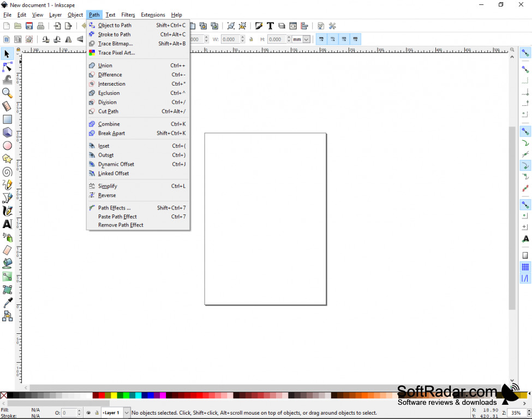The height and width of the screenshot is (419, 532).
Task: Open the mm units dropdown
Action: click(x=306, y=39)
